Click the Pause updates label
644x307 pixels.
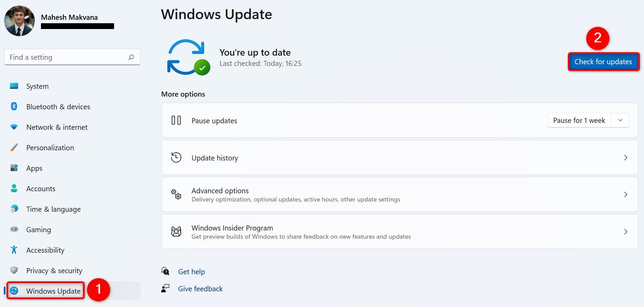click(214, 121)
